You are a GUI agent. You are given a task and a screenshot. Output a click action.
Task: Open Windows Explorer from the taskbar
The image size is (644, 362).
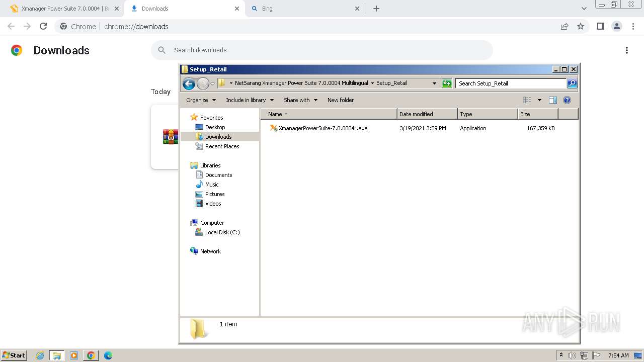point(57,355)
